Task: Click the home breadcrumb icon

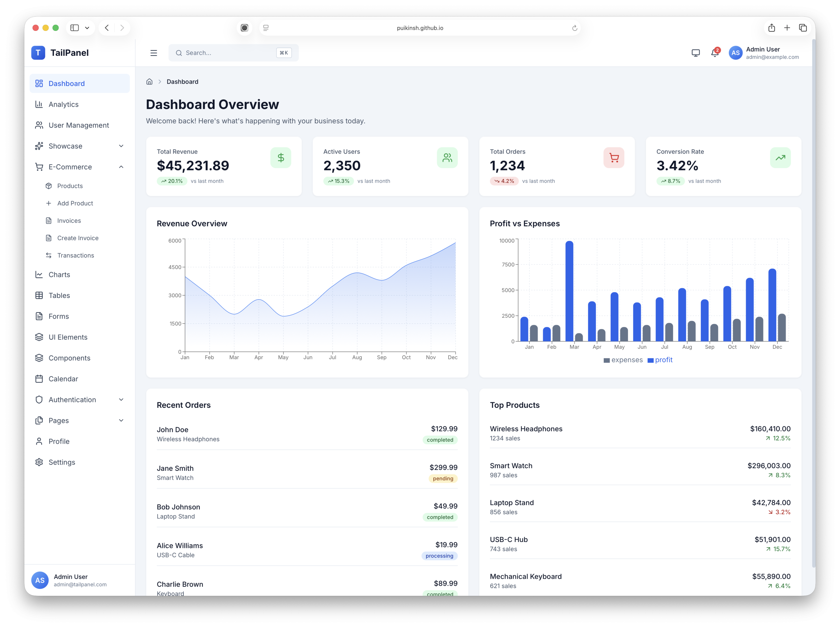Action: coord(149,82)
